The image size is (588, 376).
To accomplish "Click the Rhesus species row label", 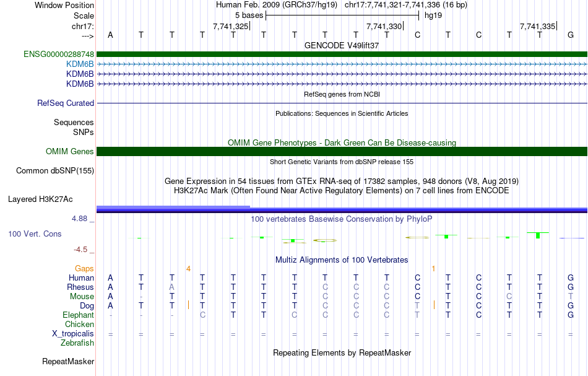I will point(80,287).
